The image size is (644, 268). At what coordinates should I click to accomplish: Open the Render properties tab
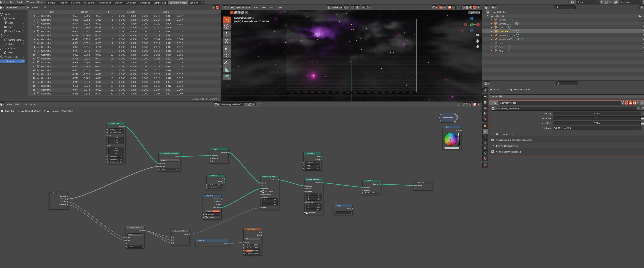pos(485,97)
